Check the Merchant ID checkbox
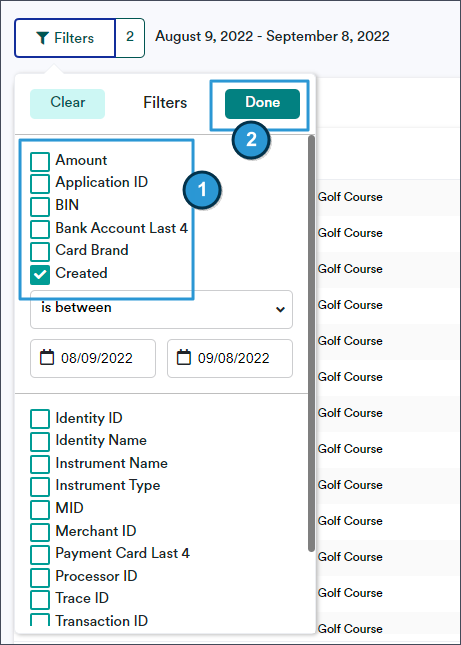This screenshot has width=461, height=645. (x=40, y=532)
